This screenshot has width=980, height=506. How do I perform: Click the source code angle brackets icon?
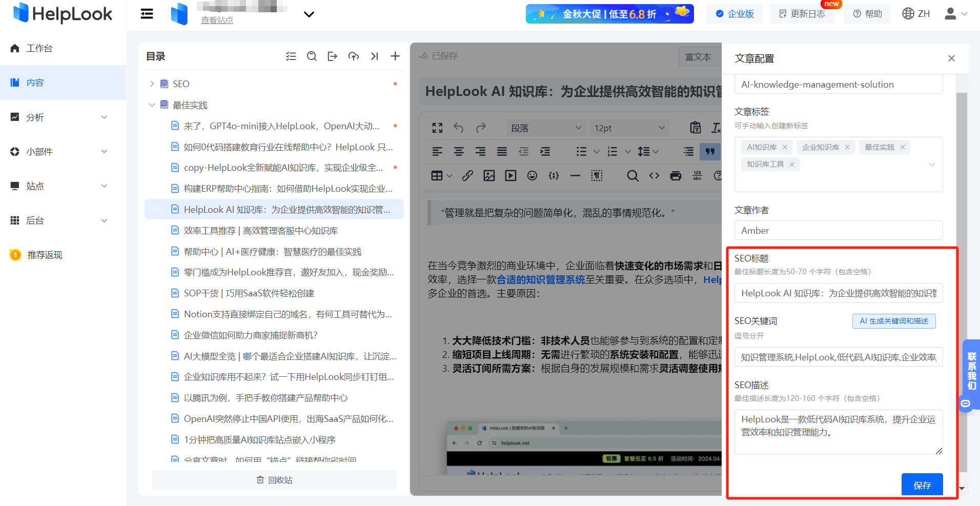[x=655, y=176]
